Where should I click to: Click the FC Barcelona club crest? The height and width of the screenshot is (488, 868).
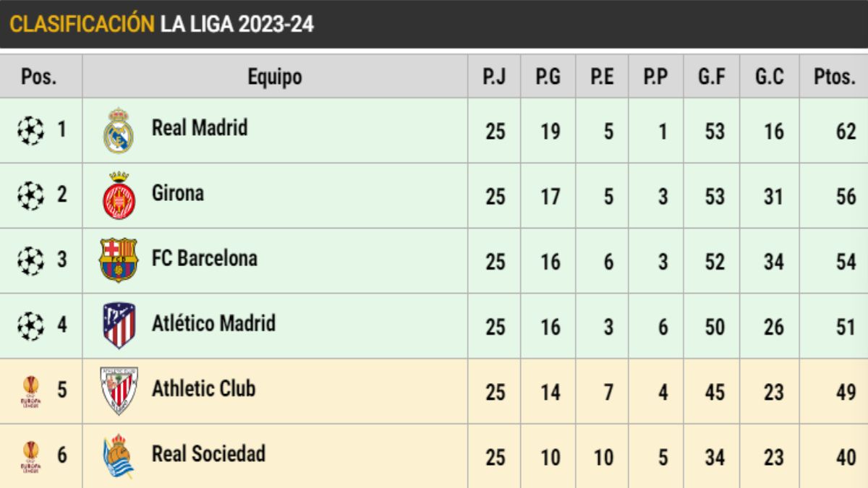[118, 260]
